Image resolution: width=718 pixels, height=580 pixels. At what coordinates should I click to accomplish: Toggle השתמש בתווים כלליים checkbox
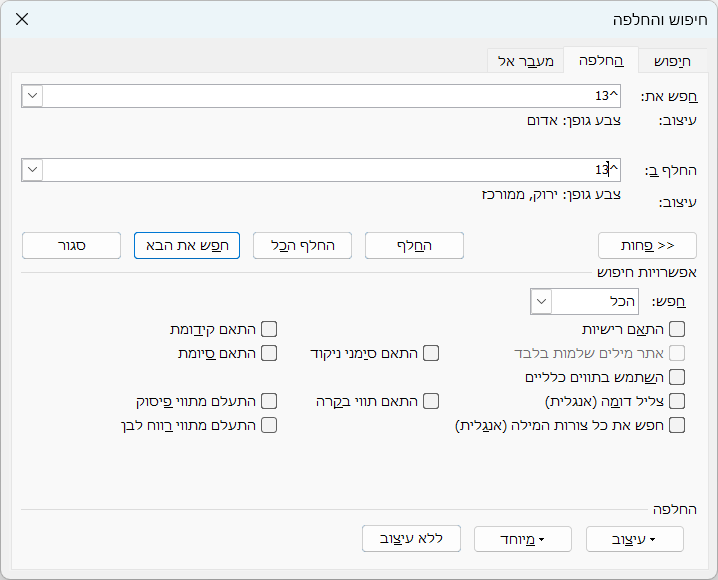pyautogui.click(x=677, y=377)
